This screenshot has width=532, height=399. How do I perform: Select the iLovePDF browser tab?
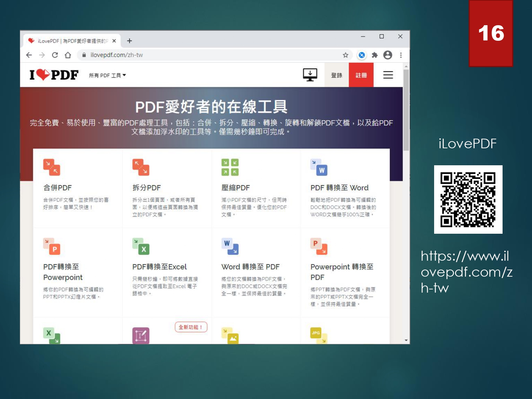pyautogui.click(x=72, y=41)
